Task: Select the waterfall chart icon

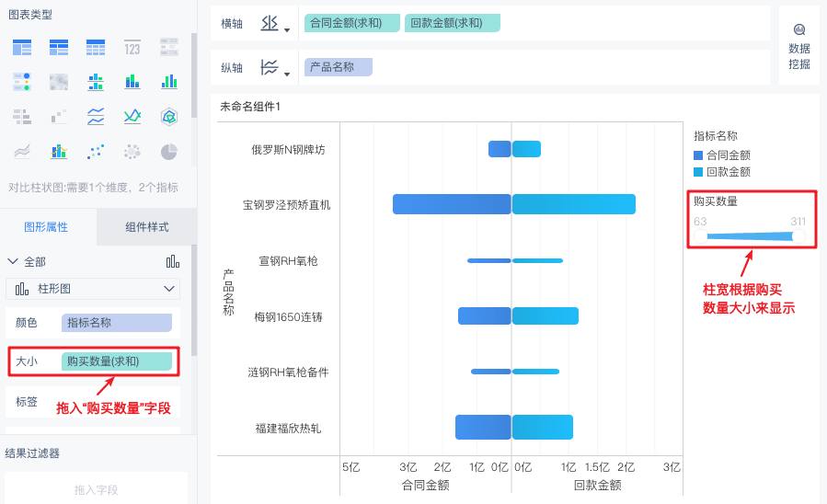Action: coord(59,116)
